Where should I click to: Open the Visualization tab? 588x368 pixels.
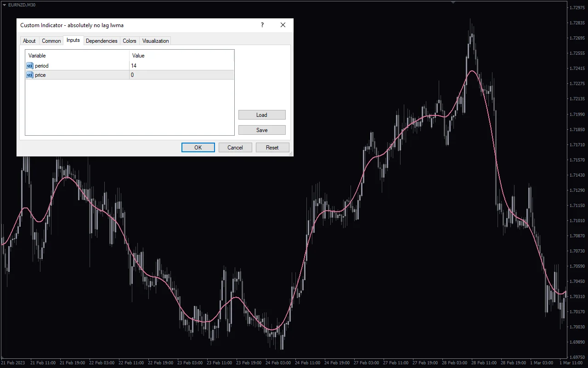[x=155, y=40]
